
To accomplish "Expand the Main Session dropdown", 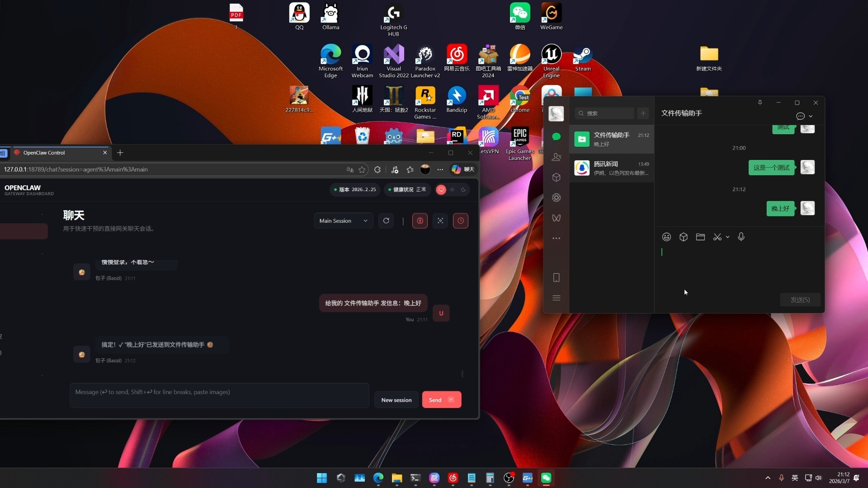I will point(343,221).
